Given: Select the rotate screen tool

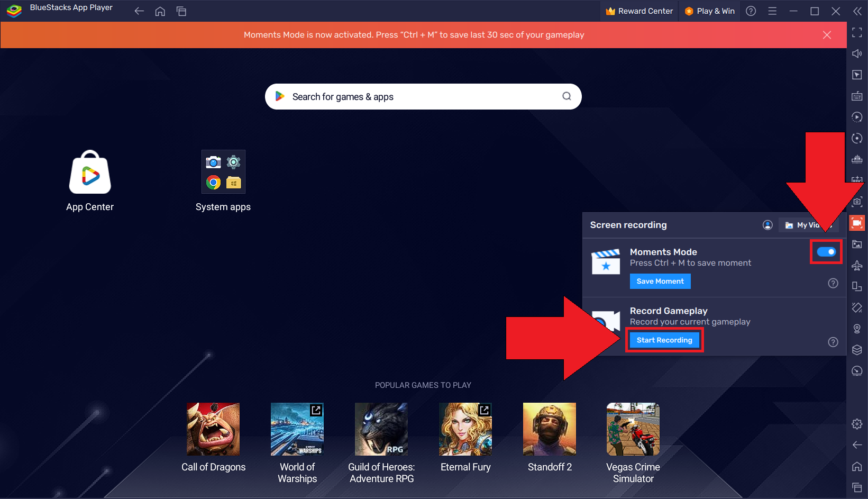Looking at the screenshot, I should (857, 138).
